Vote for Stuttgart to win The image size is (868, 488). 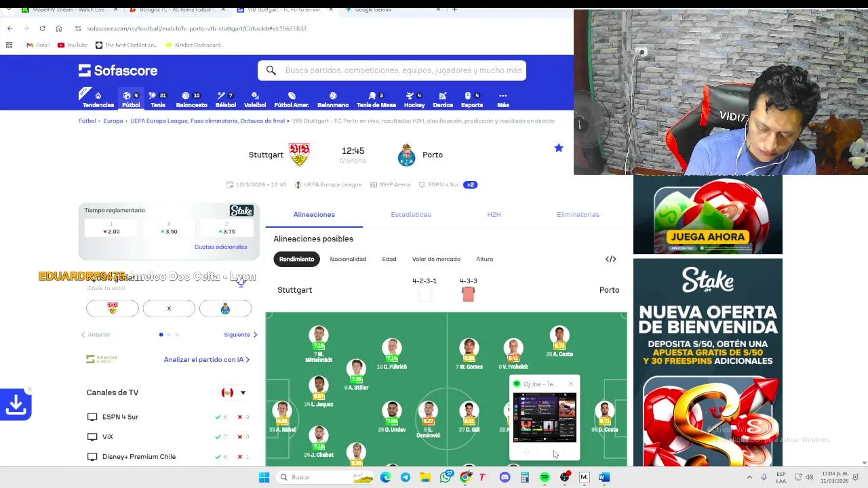(x=113, y=308)
